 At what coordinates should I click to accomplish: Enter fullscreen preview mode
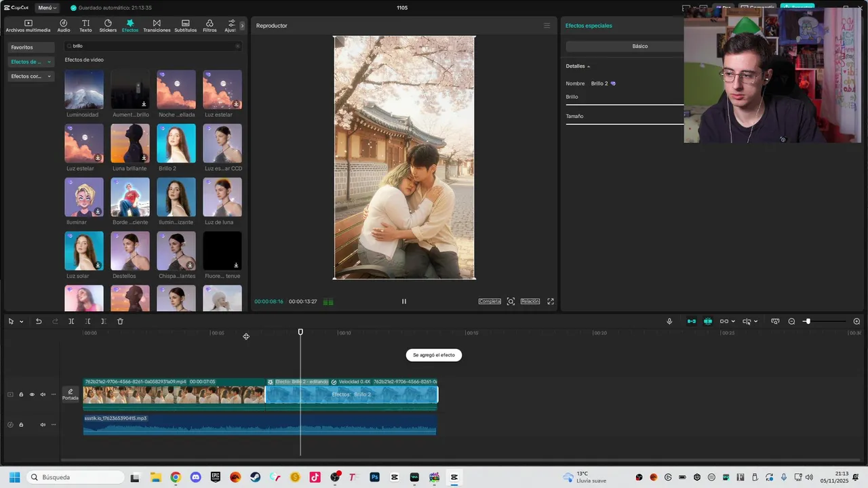pos(551,302)
